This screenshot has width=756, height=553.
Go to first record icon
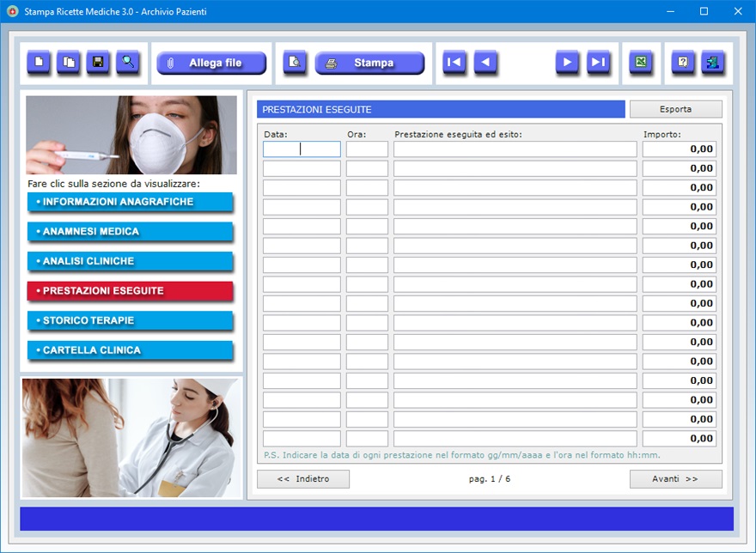click(x=454, y=62)
